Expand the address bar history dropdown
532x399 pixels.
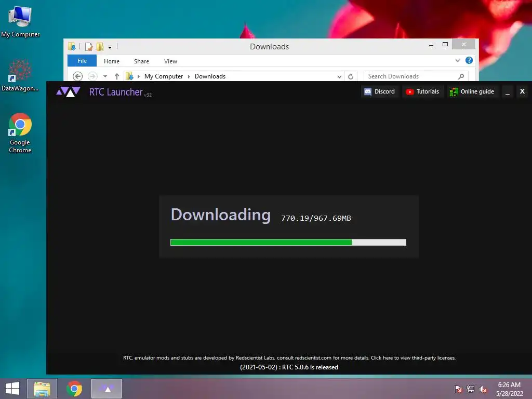coord(339,77)
